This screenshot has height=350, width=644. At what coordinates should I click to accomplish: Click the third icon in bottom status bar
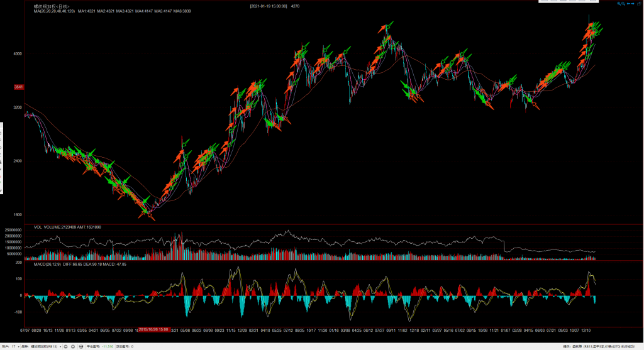[80, 346]
